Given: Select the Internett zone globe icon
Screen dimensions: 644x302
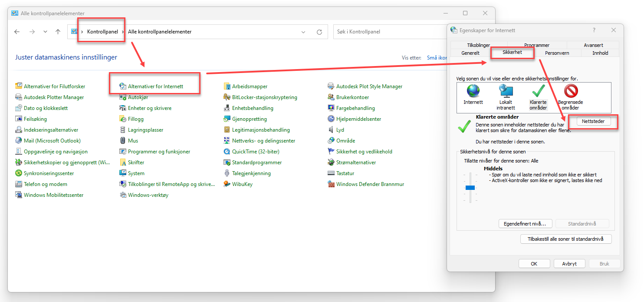Looking at the screenshot, I should tap(473, 91).
